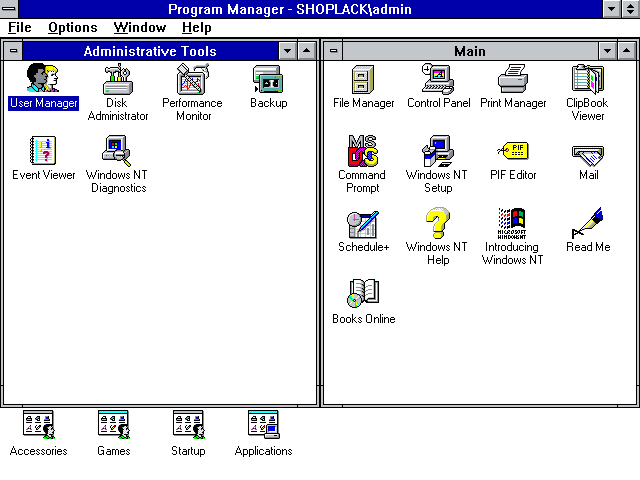This screenshot has width=640, height=480.
Task: Click the Administrative Tools title bar
Action: tap(150, 51)
